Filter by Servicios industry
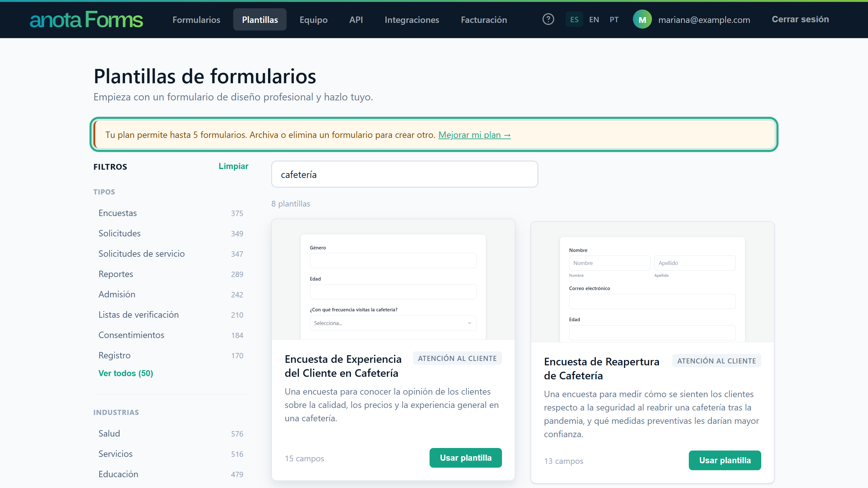Screen dimensions: 868x488 [171, 454]
